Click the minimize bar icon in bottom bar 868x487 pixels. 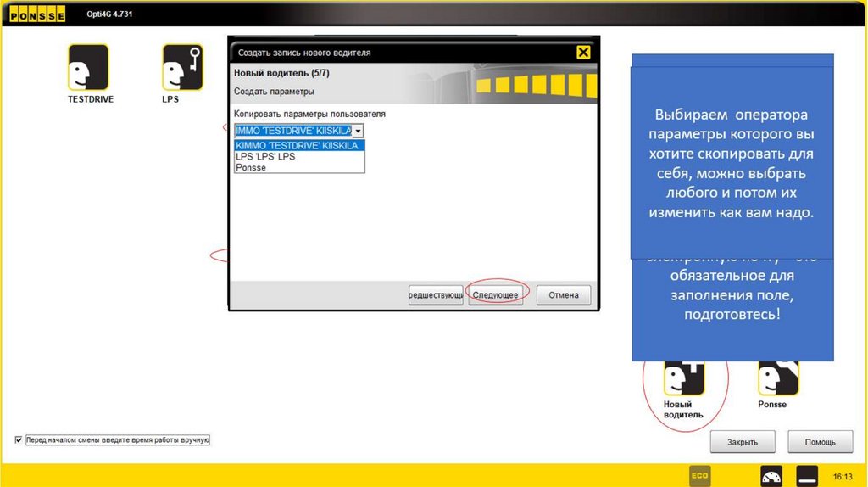coord(807,476)
